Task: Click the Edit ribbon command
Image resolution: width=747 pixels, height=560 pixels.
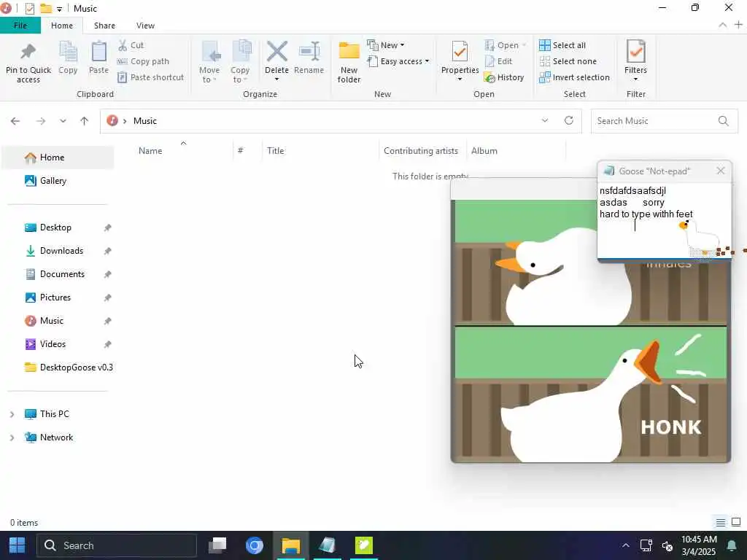Action: point(498,61)
